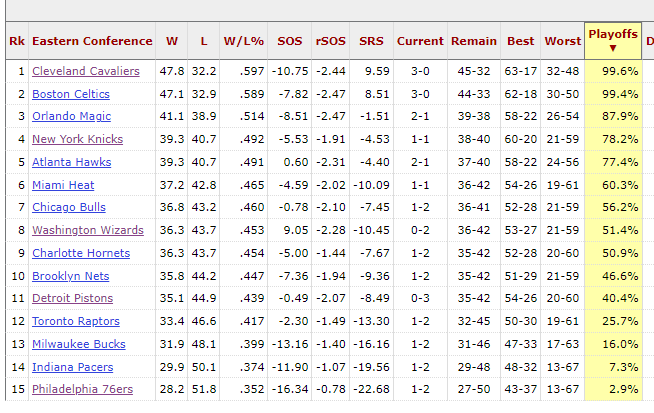Select the Miami Heat link
654x413 pixels.
(65, 185)
